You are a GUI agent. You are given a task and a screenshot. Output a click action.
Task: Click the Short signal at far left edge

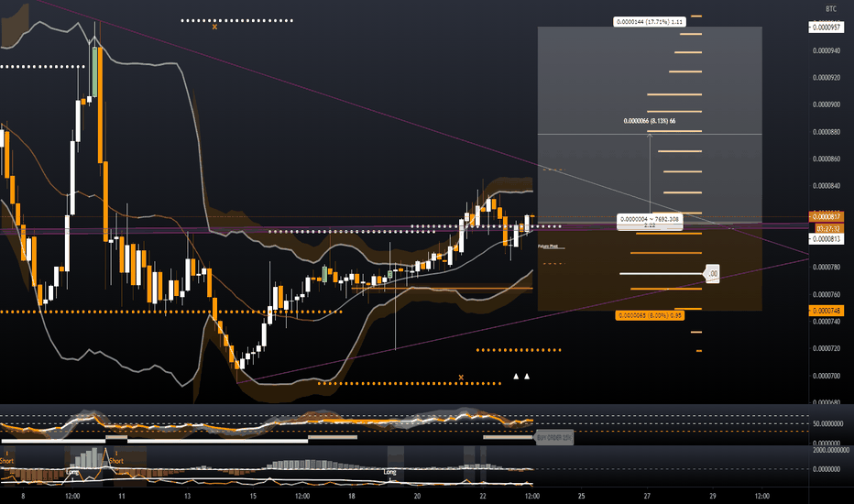(6, 461)
